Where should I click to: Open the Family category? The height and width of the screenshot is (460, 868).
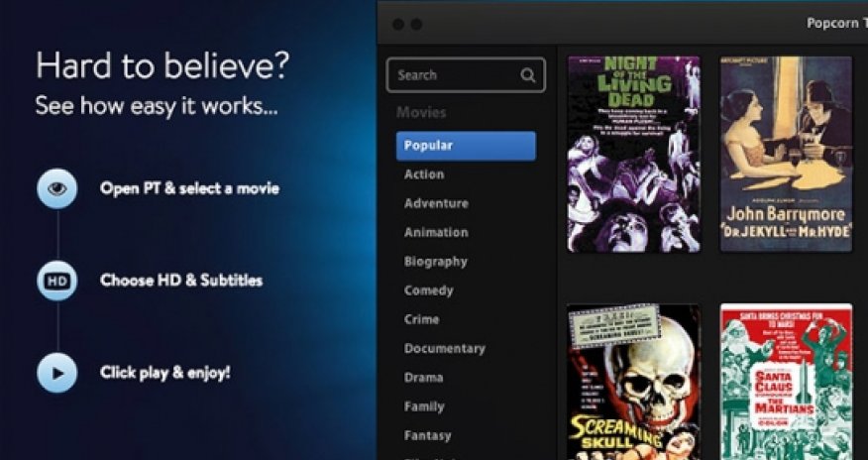click(424, 406)
